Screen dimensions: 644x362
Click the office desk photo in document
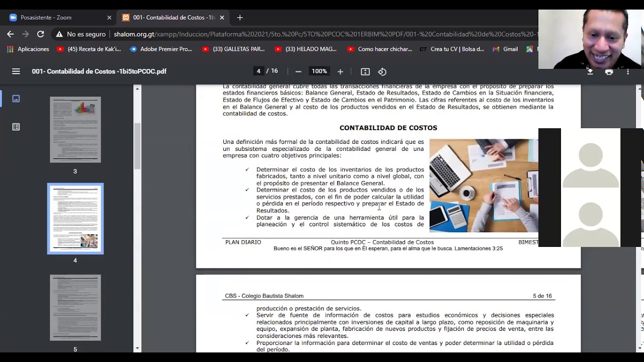pos(484,186)
